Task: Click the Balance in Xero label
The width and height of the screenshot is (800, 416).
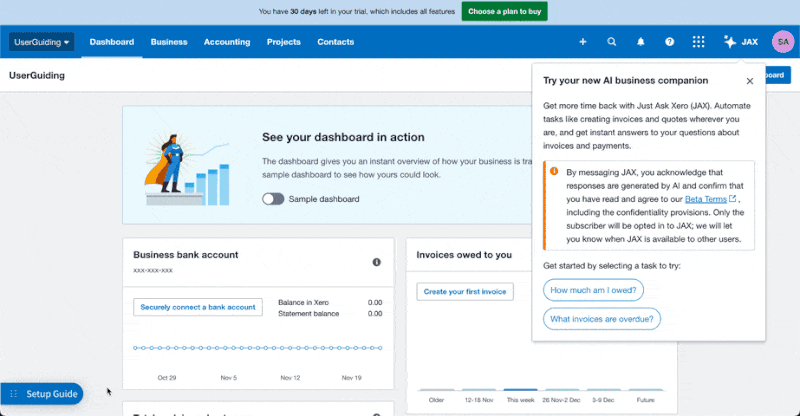Action: pyautogui.click(x=304, y=302)
